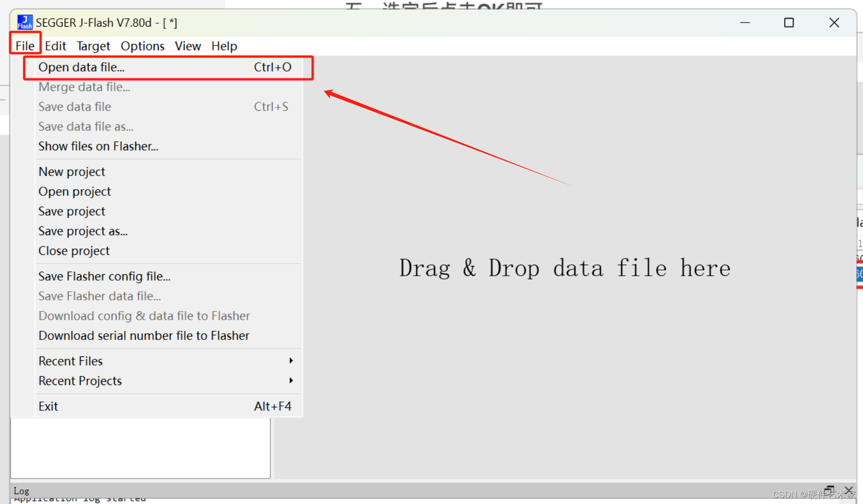Exit the application via the Exit entry
Image resolution: width=863 pixels, height=504 pixels.
click(168, 406)
